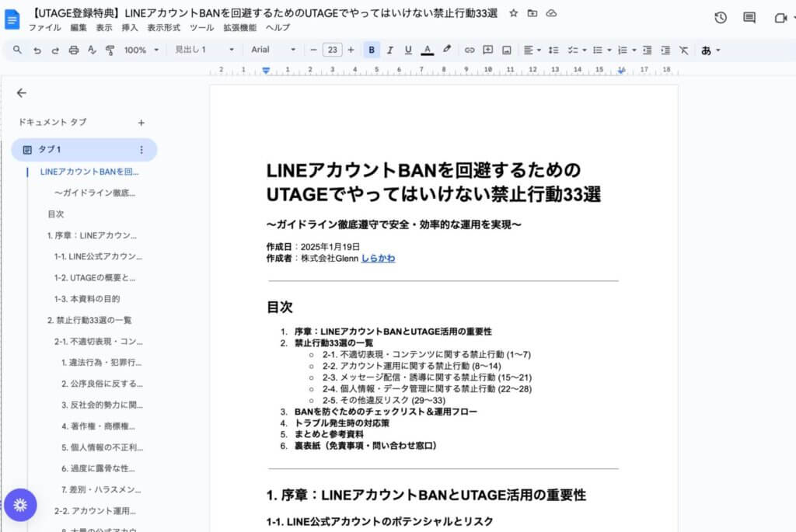Click the font size field showing 23

[x=332, y=50]
